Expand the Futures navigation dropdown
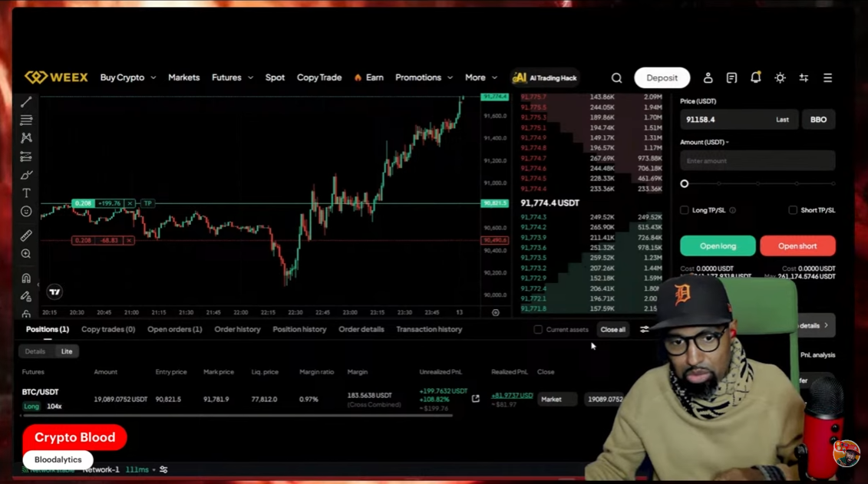868x484 pixels. point(232,77)
